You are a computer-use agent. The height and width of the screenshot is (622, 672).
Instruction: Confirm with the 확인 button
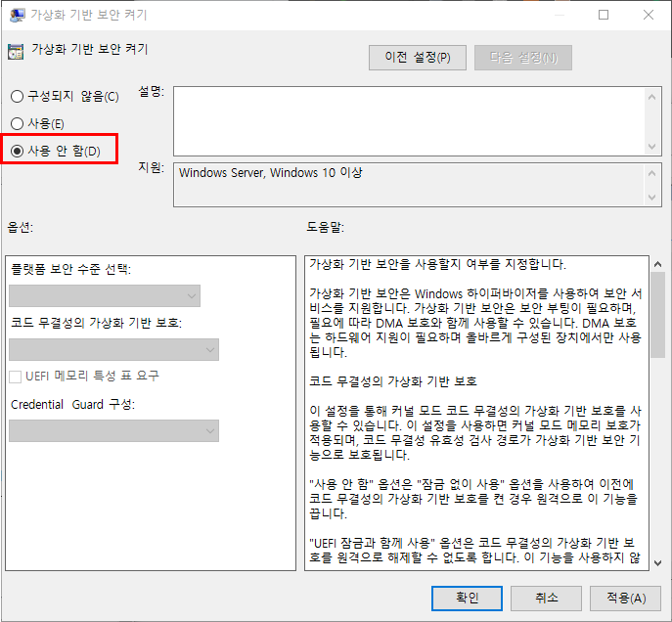point(467,598)
